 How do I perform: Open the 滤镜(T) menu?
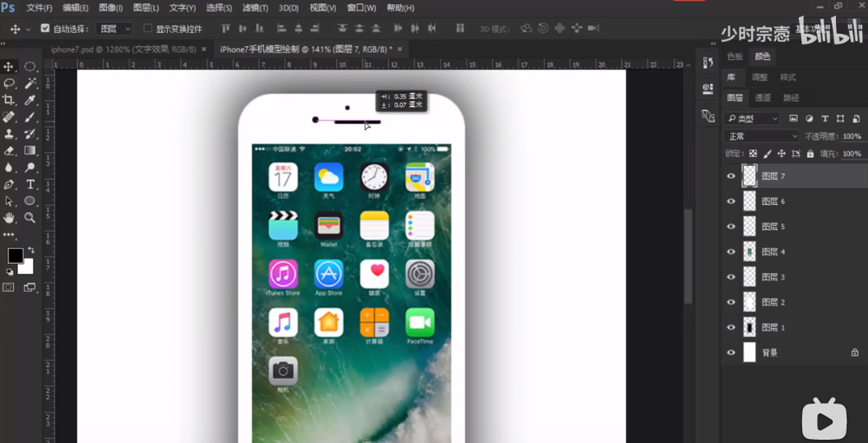pyautogui.click(x=255, y=8)
